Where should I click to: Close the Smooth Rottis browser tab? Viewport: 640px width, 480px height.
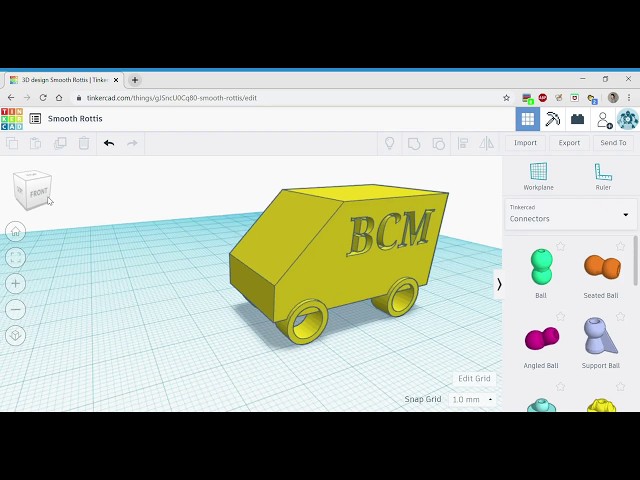coord(116,80)
